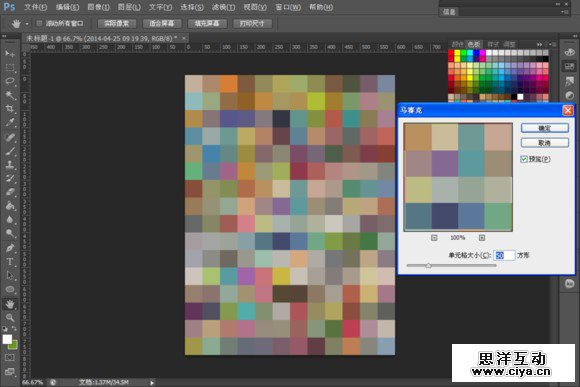Click the 填充屏幕 button
This screenshot has width=580, height=387.
207,23
